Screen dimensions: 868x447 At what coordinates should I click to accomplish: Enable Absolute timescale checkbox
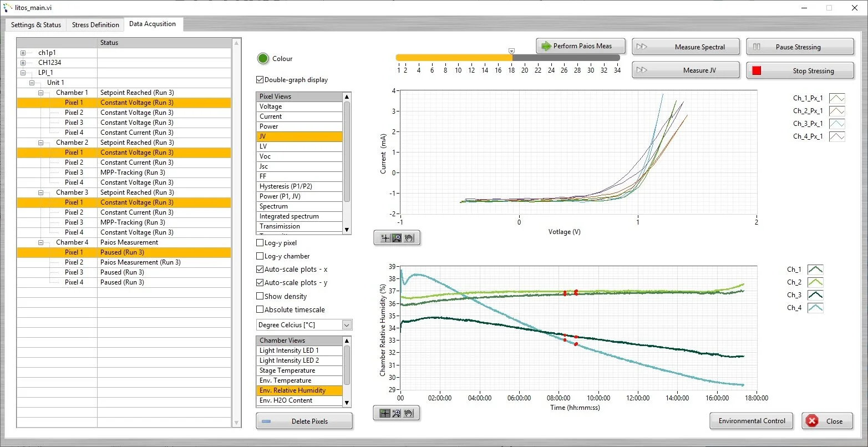point(260,309)
